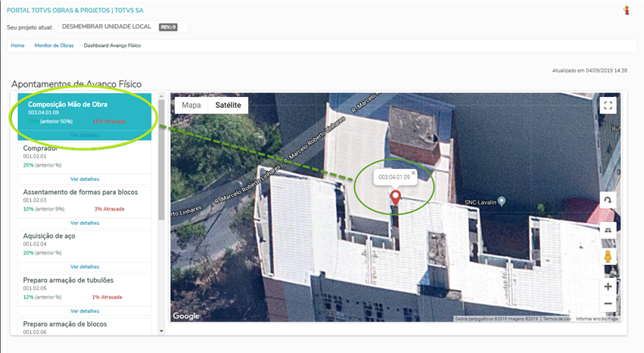This screenshot has width=644, height=353.
Task: Zoom out on the map
Action: 608,304
